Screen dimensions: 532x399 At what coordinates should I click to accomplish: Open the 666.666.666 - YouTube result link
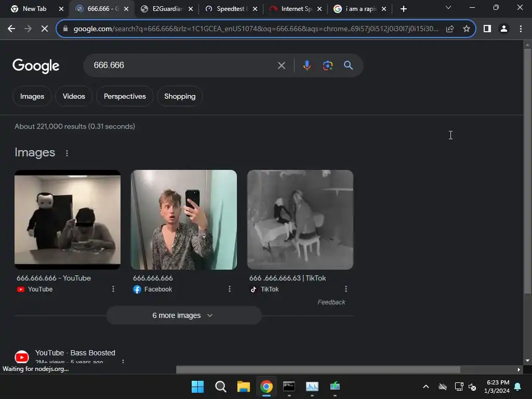click(54, 278)
